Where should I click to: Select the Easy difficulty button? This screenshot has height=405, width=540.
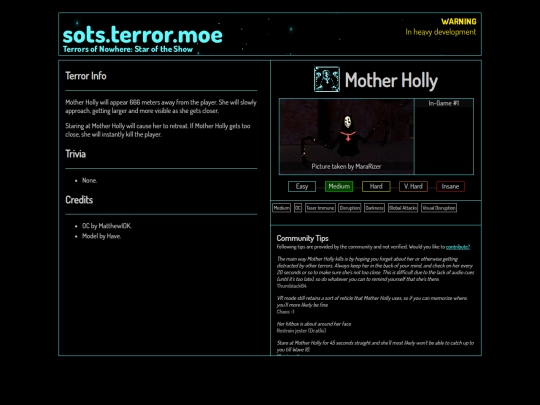pos(302,186)
